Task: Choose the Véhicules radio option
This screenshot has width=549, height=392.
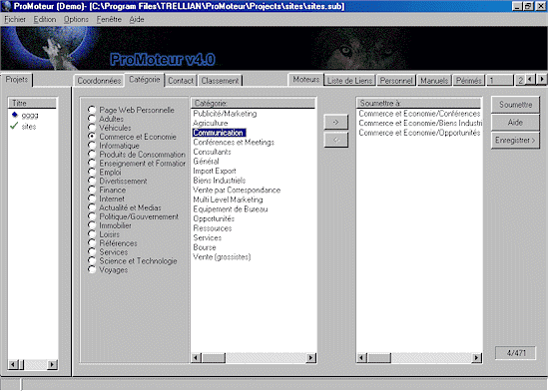Action: pyautogui.click(x=92, y=128)
